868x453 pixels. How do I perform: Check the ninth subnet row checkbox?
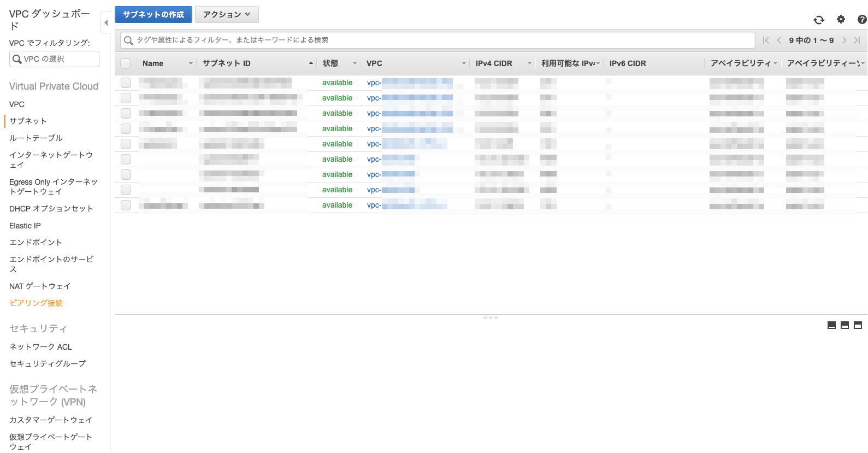pos(126,205)
